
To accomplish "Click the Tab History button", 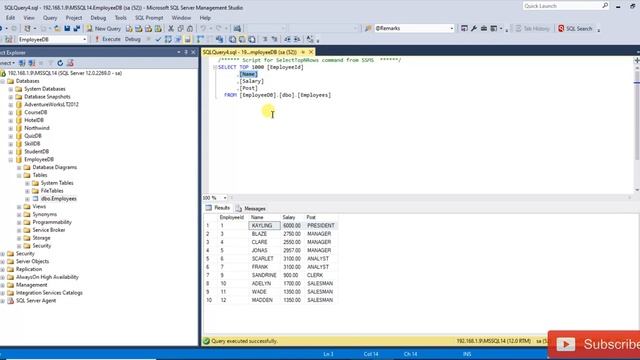I will [x=532, y=29].
